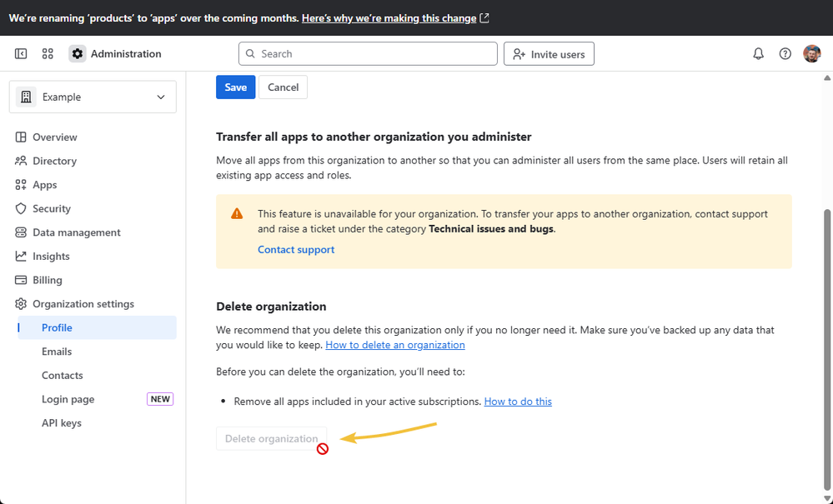Click the Save button

235,87
